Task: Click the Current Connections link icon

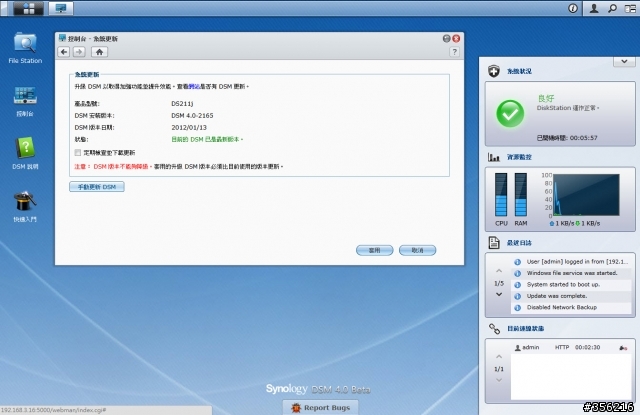Action: pyautogui.click(x=494, y=328)
